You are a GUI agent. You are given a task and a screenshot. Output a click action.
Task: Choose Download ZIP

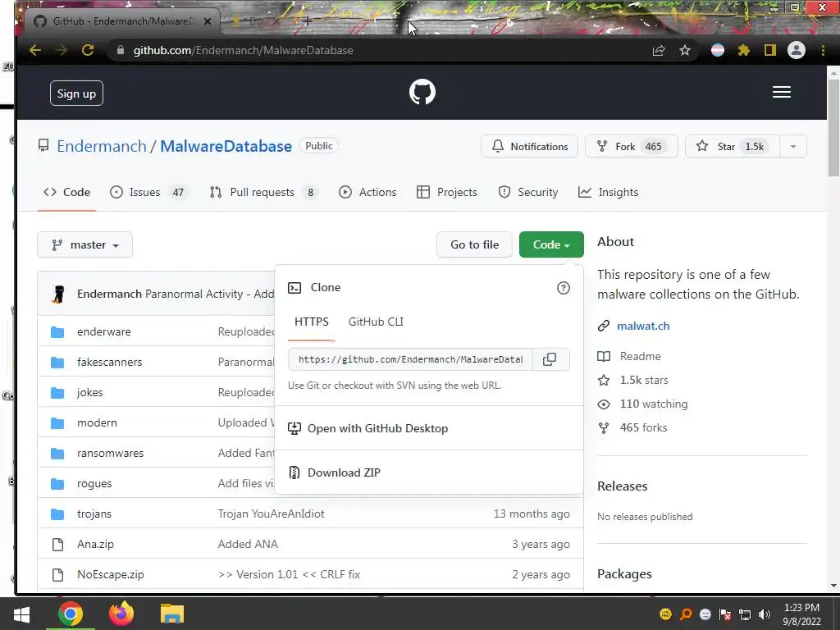tap(335, 472)
